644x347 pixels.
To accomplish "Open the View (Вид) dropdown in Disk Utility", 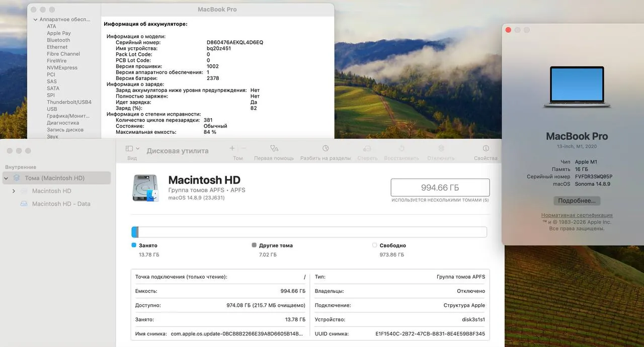I will 132,149.
